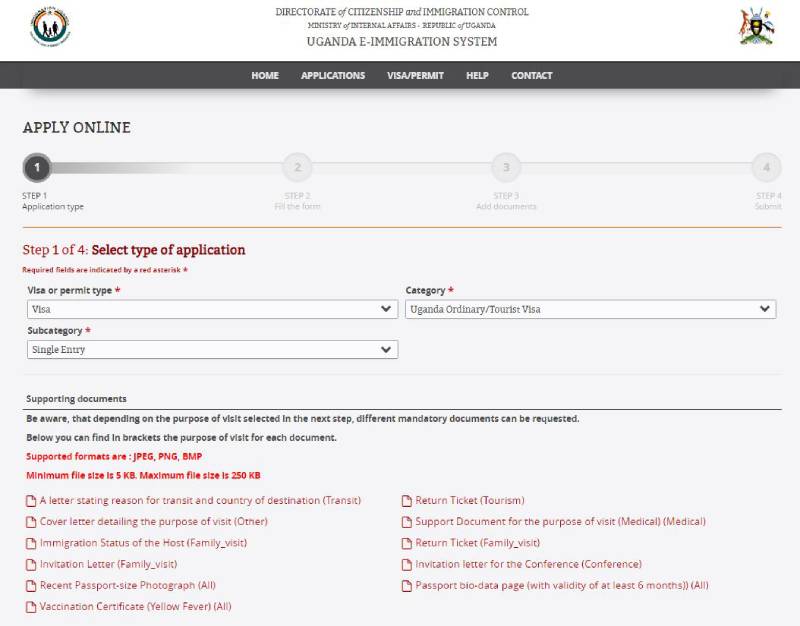The height and width of the screenshot is (626, 800).
Task: Click 'Vaccination Certificate (Yellow Fever)' text
Action: coord(126,607)
